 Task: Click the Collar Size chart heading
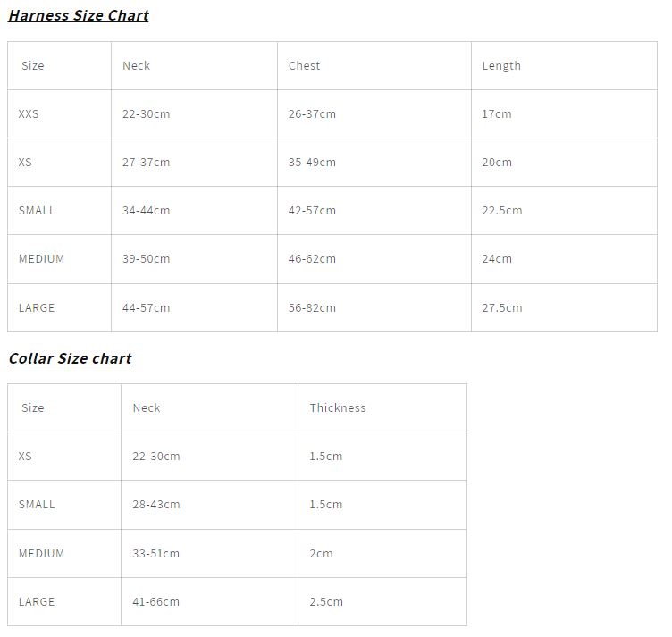pyautogui.click(x=70, y=358)
